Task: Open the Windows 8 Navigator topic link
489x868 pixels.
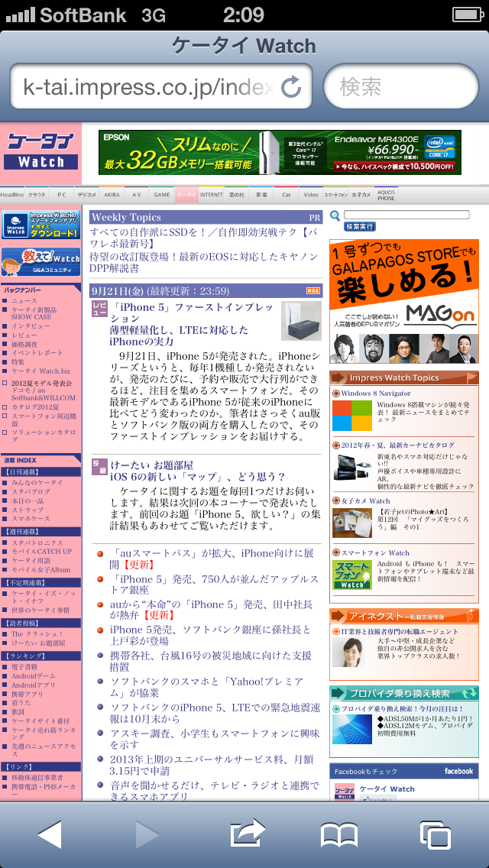Action: point(375,393)
